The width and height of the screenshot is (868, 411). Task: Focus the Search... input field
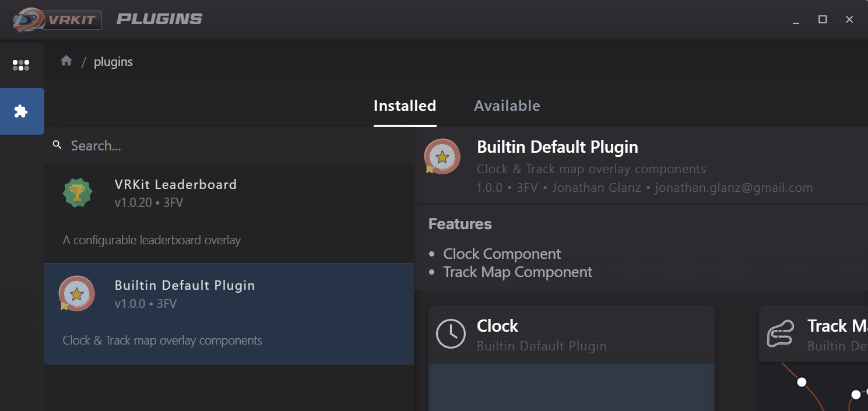coord(229,145)
